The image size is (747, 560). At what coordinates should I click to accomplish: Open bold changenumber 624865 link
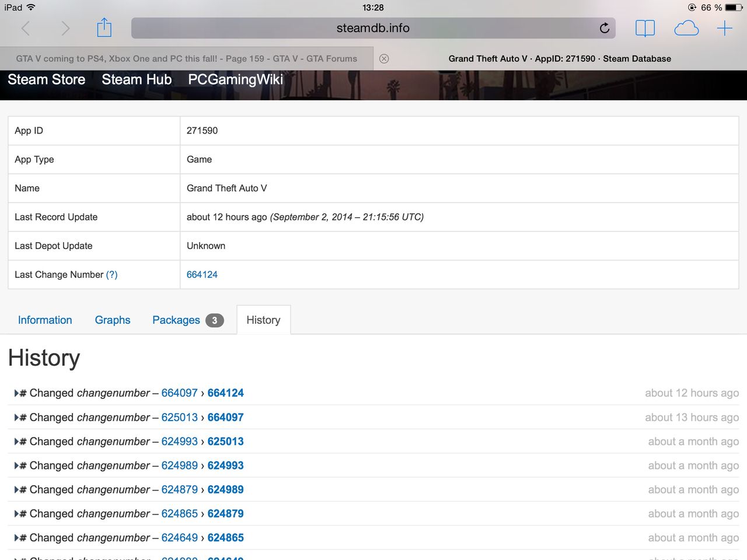[225, 538]
